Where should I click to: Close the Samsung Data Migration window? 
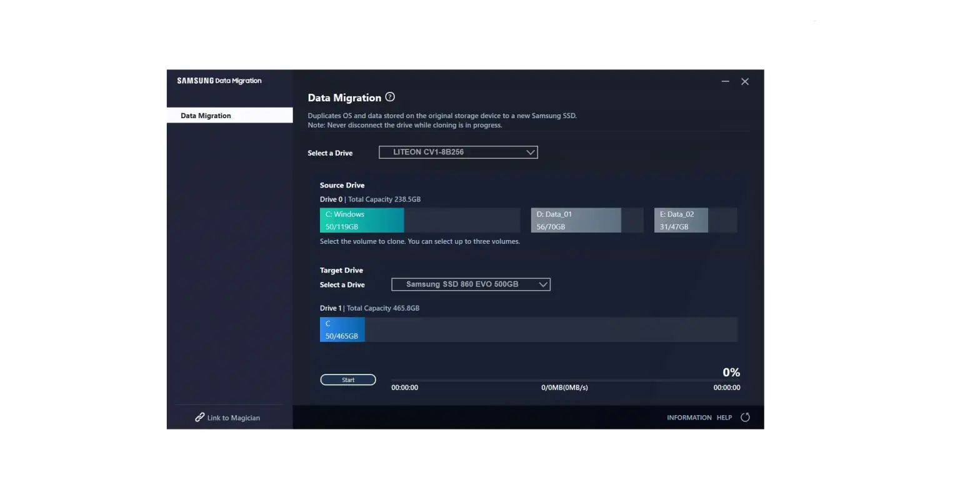coord(745,81)
